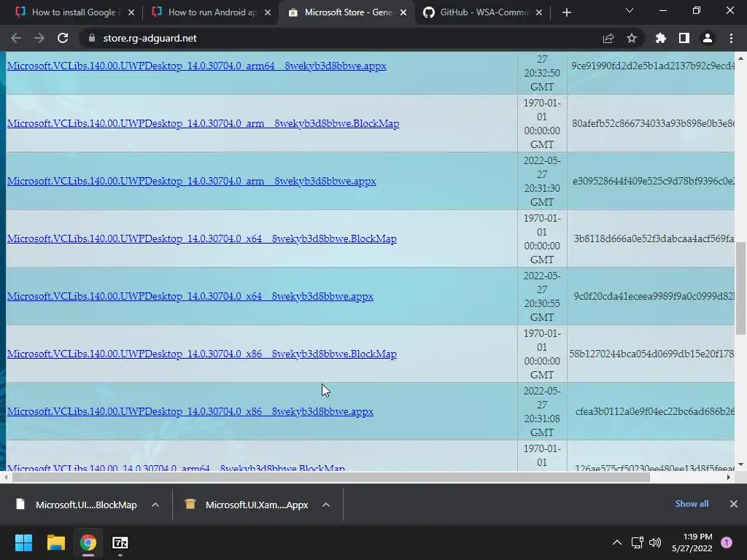Click hash starting with 58b1270244bca054
Image resolution: width=747 pixels, height=560 pixels.
tap(651, 354)
